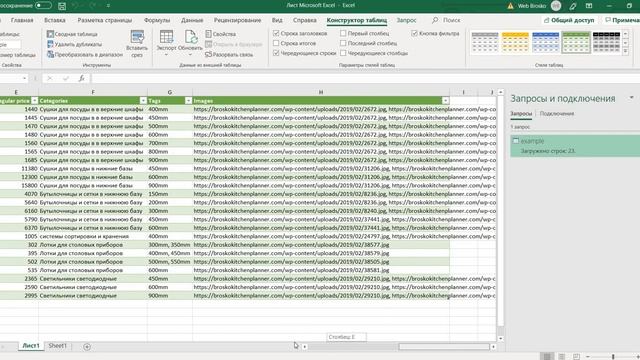Image resolution: width=640 pixels, height=360 pixels.
Task: Open filter dropdown for Categories column
Action: coord(143,100)
